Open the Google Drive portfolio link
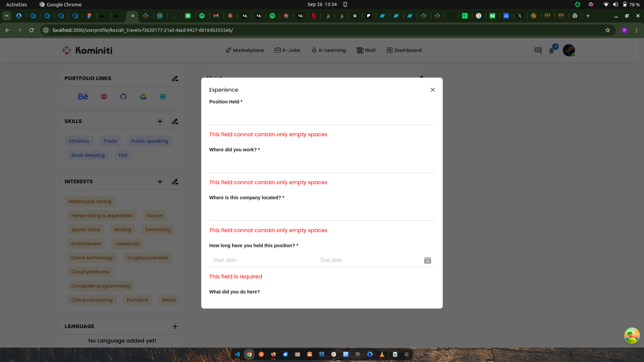Image resolution: width=644 pixels, height=362 pixels. coord(143,97)
